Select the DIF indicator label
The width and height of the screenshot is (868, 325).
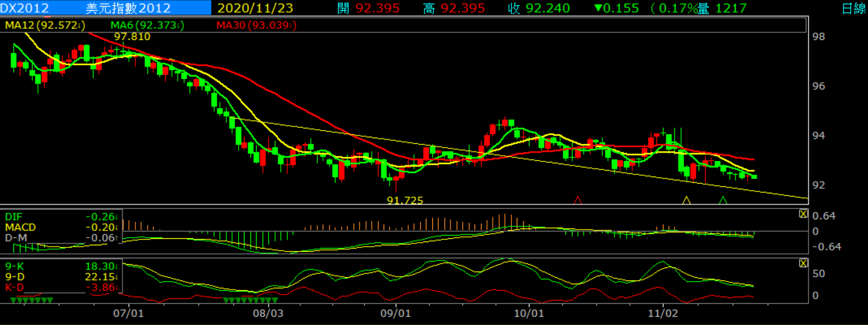coord(13,217)
